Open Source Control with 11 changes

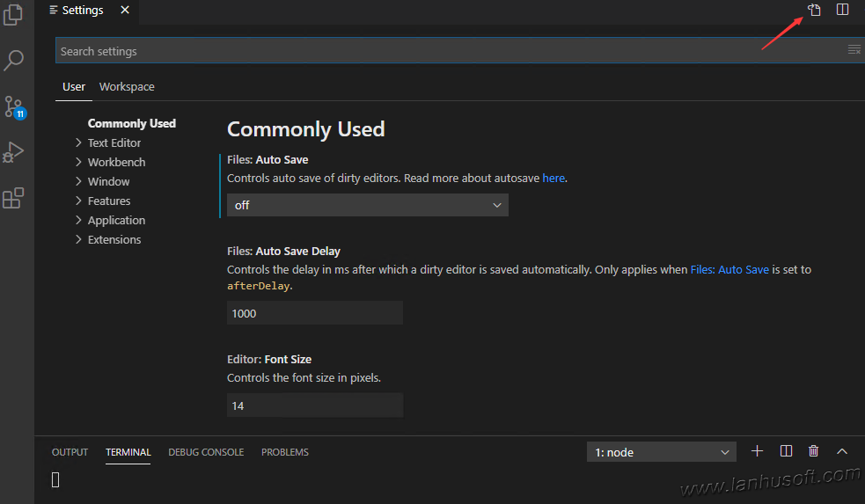[x=13, y=107]
